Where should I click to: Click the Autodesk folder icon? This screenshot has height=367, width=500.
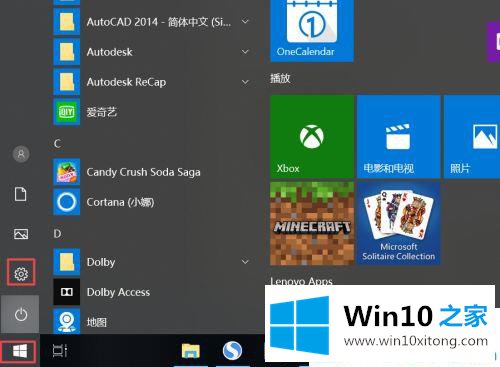[67, 52]
